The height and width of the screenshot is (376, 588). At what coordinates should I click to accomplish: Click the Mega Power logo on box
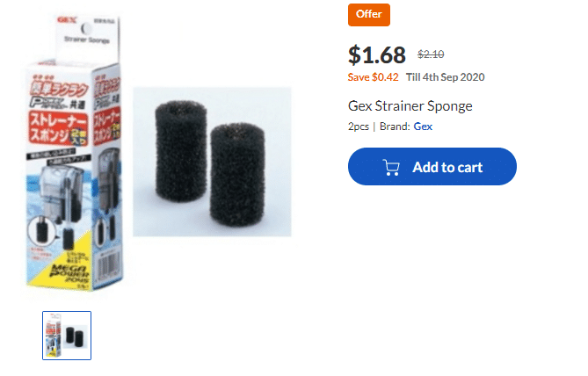coord(82,263)
